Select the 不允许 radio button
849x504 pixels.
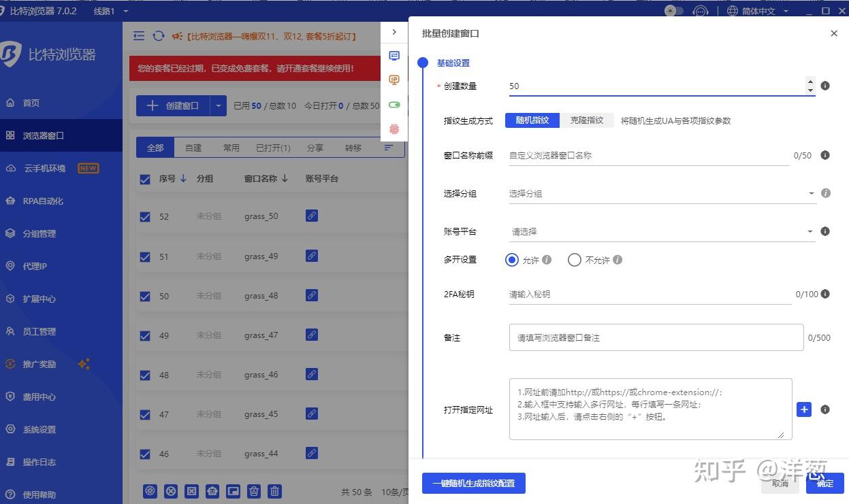pos(575,260)
